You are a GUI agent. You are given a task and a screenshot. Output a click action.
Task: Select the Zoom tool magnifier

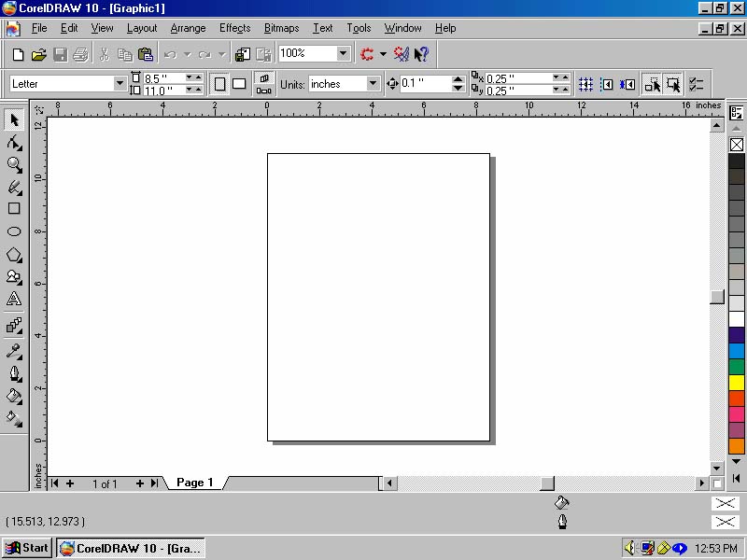click(14, 164)
